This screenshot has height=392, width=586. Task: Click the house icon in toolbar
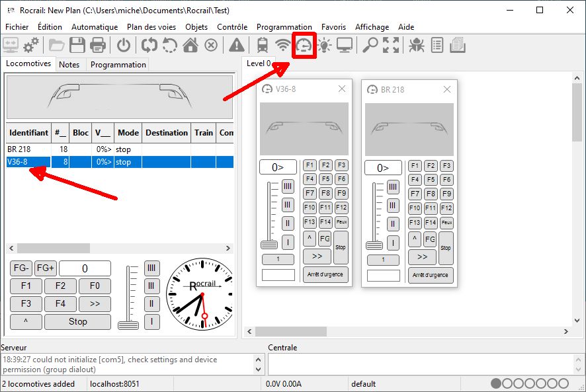190,45
